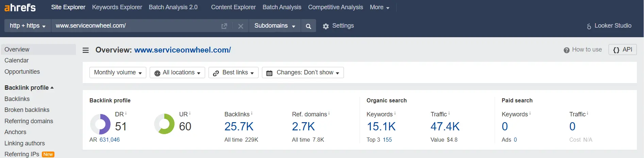The image size is (644, 158).
Task: Open the More menu
Action: point(380,7)
